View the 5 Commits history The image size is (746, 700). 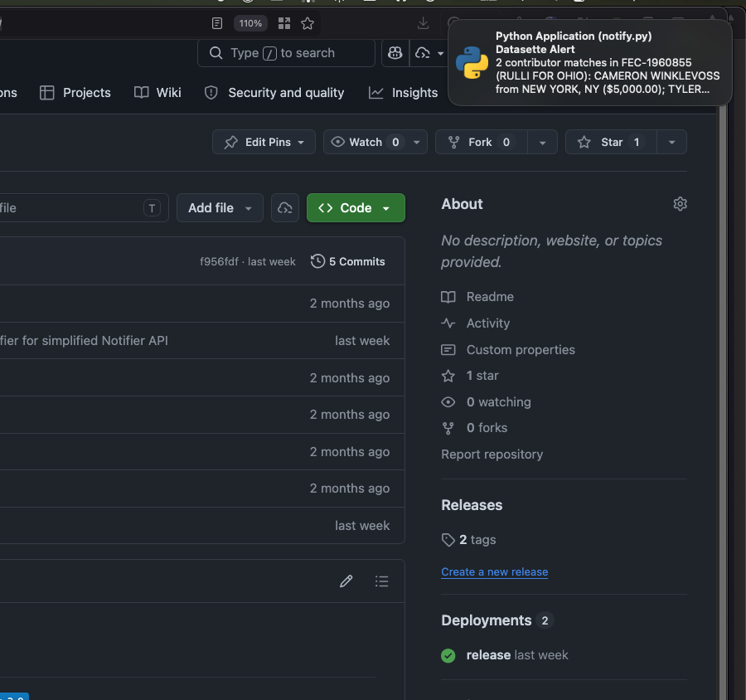click(x=348, y=261)
